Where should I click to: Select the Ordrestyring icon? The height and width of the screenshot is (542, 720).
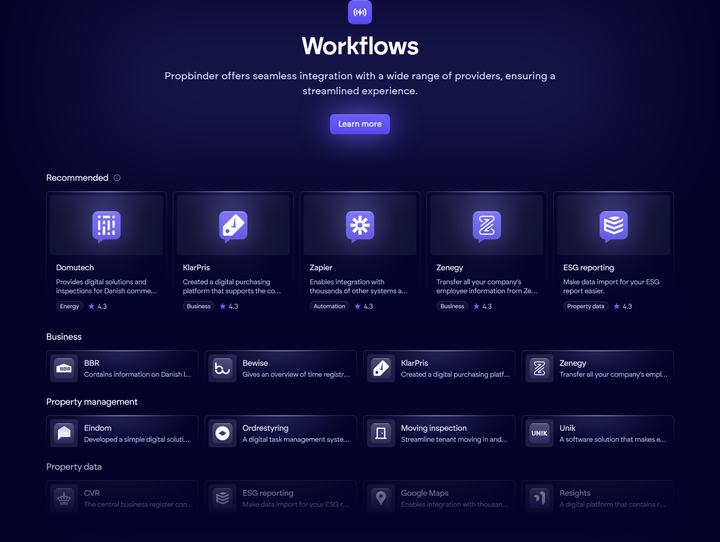point(223,433)
